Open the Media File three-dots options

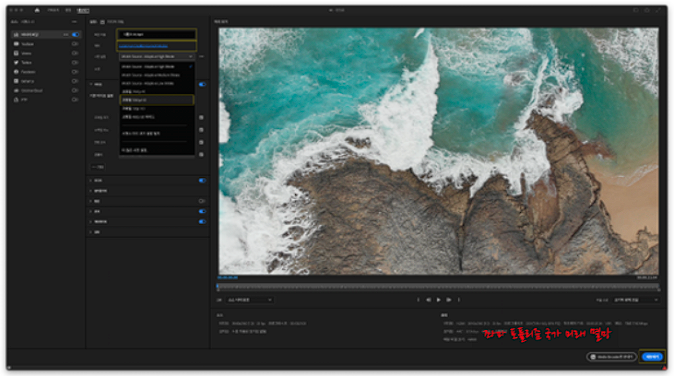coord(66,34)
